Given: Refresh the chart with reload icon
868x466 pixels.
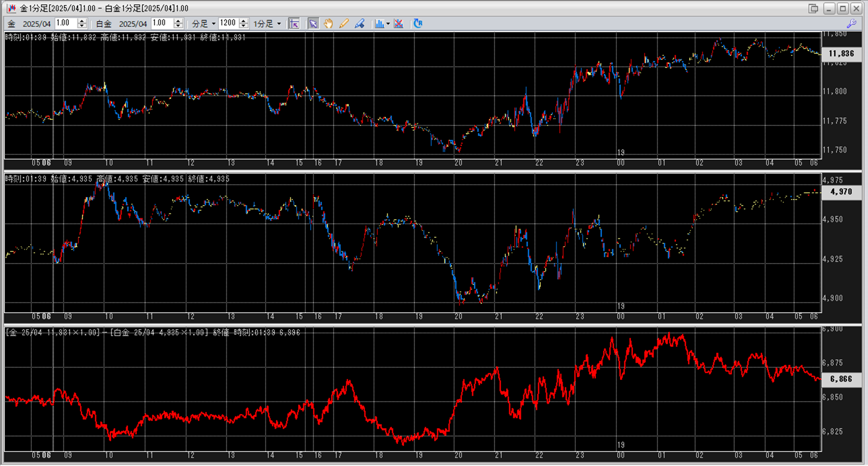Looking at the screenshot, I should pyautogui.click(x=418, y=24).
